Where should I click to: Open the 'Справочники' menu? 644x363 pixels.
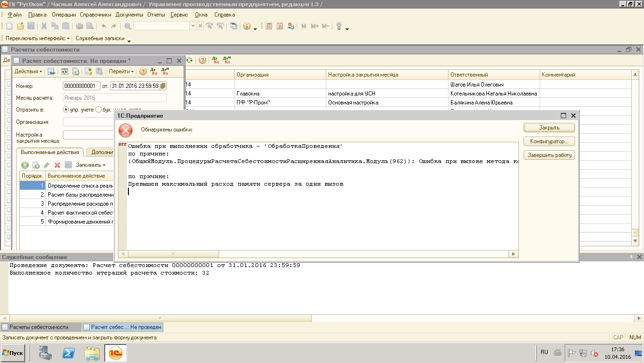tap(95, 15)
